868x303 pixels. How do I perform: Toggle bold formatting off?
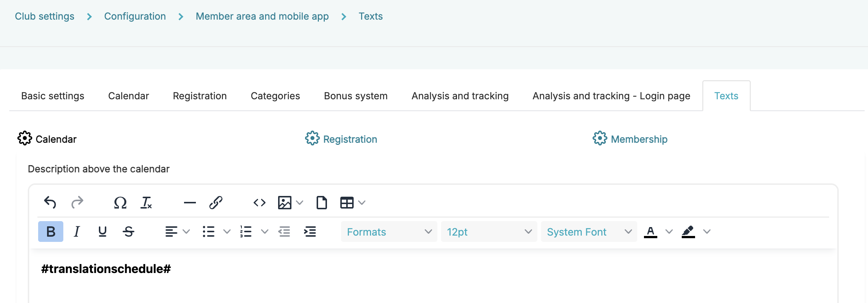(x=51, y=232)
